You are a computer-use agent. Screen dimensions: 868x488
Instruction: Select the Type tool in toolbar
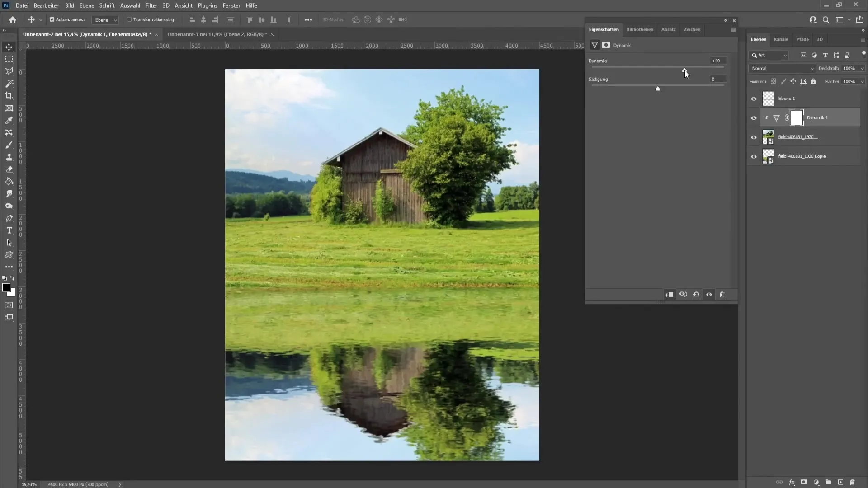click(x=9, y=230)
